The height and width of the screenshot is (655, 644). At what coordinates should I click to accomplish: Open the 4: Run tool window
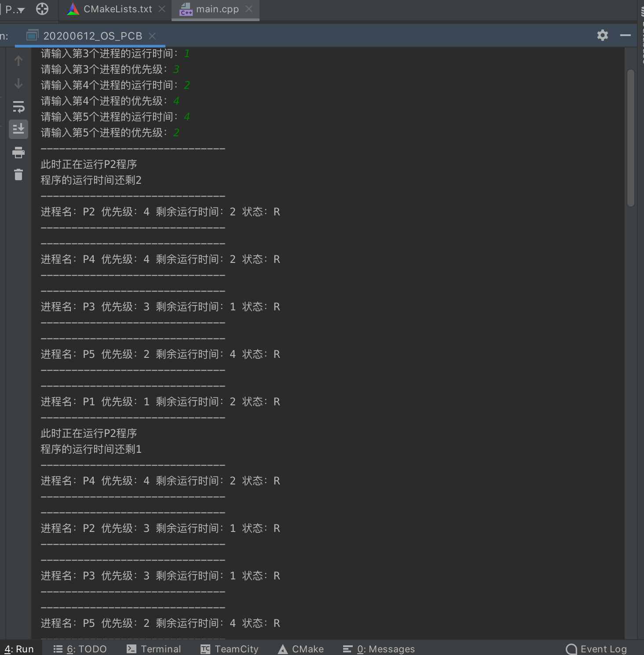(x=19, y=649)
